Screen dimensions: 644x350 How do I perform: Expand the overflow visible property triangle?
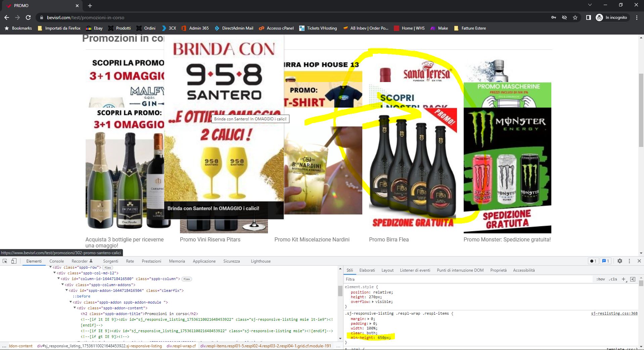click(x=373, y=302)
